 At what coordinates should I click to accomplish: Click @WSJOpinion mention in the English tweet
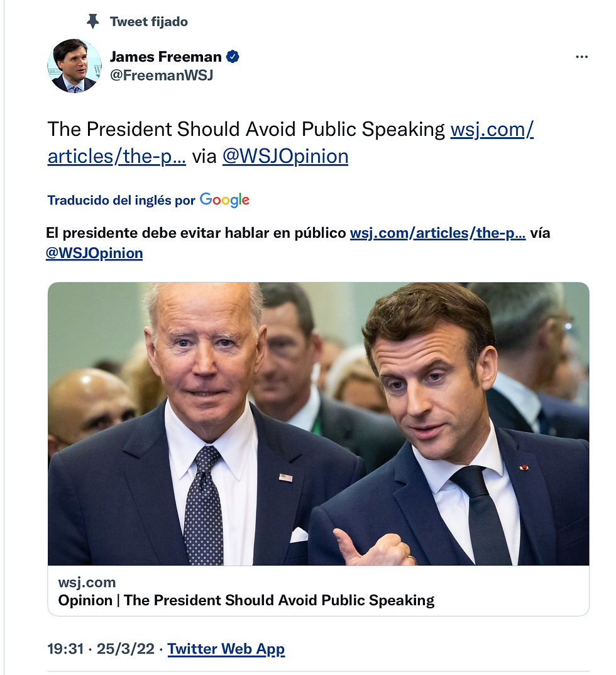click(x=285, y=156)
